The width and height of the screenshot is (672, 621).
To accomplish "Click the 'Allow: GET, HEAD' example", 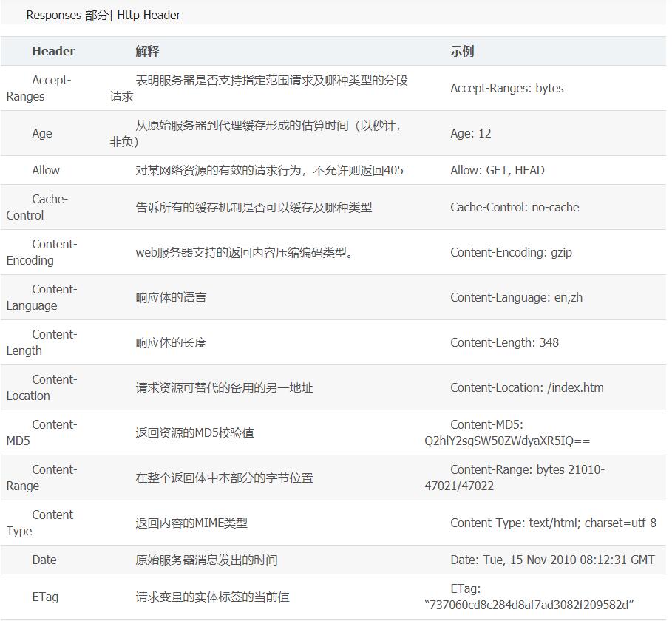I will pos(497,170).
